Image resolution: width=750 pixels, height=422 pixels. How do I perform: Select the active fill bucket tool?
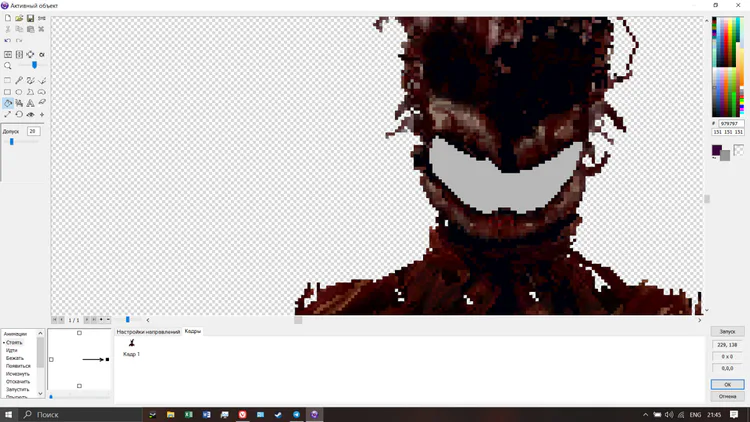click(8, 103)
